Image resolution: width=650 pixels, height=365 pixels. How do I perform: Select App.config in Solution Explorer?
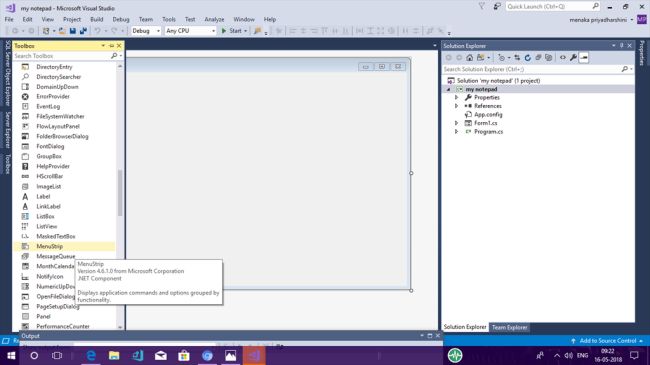pos(488,114)
